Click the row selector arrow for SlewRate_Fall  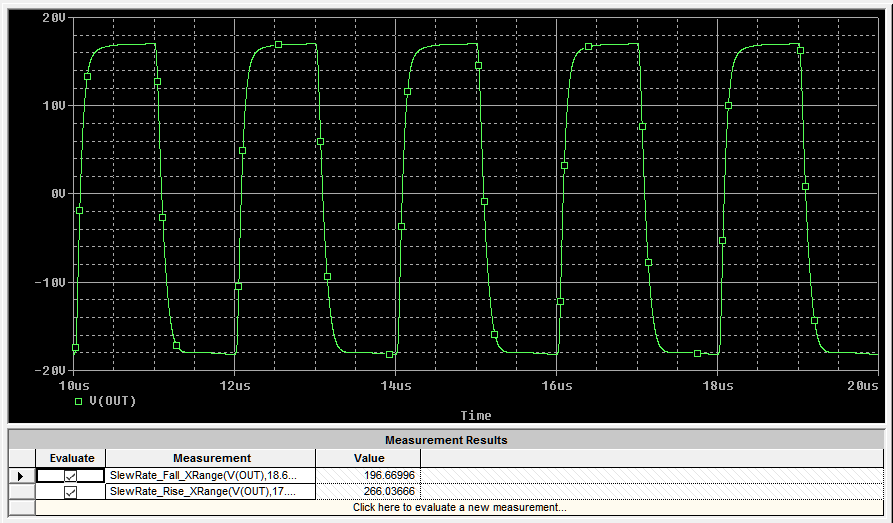click(22, 476)
